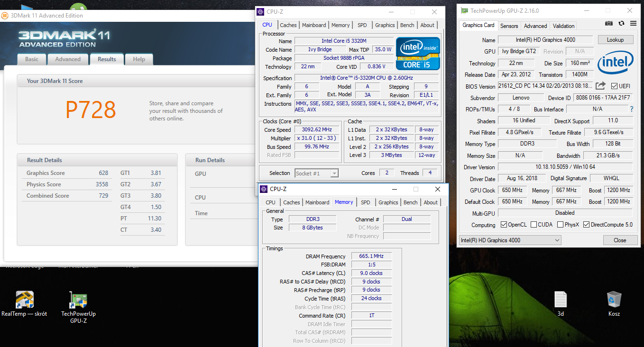644x347 pixels.
Task: Click the CAS# Latency value 9.0 clocks
Action: pos(371,273)
